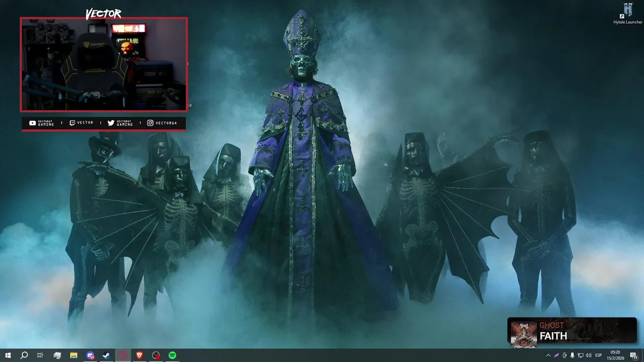Image resolution: width=644 pixels, height=362 pixels.
Task: Open OBS Studio from the taskbar
Action: point(156,355)
